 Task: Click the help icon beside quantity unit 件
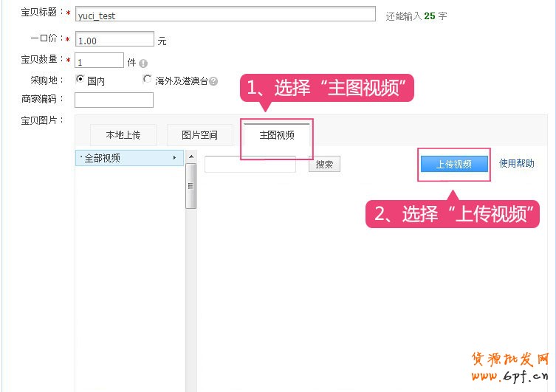143,63
